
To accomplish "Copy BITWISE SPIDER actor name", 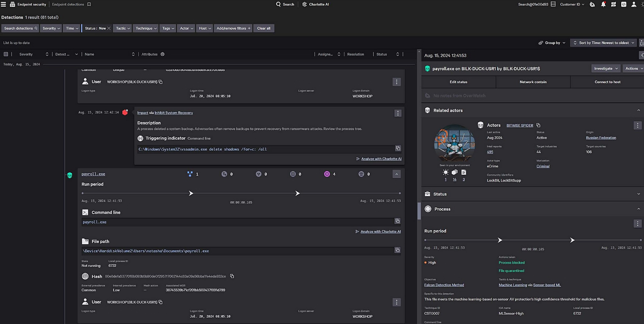I will 538,125.
